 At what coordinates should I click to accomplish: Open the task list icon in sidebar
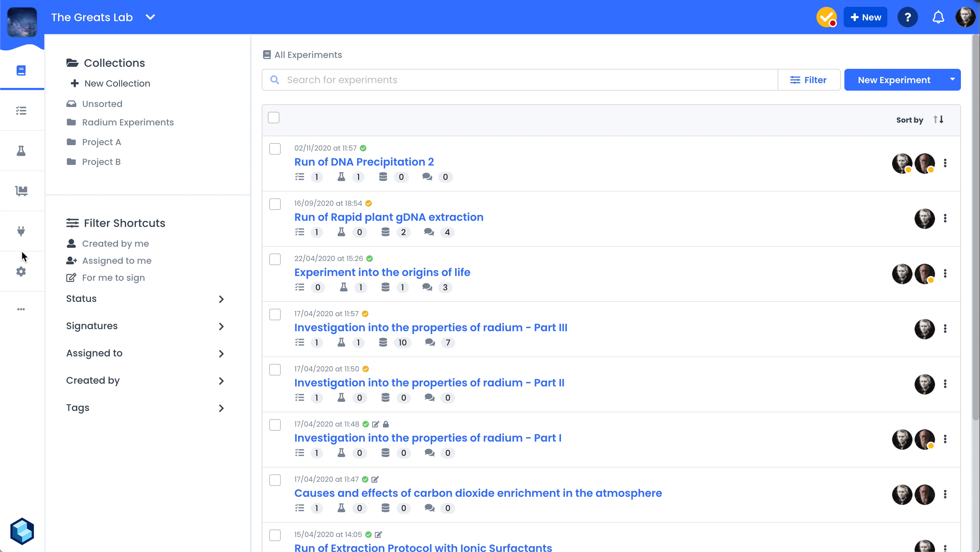[x=21, y=111]
